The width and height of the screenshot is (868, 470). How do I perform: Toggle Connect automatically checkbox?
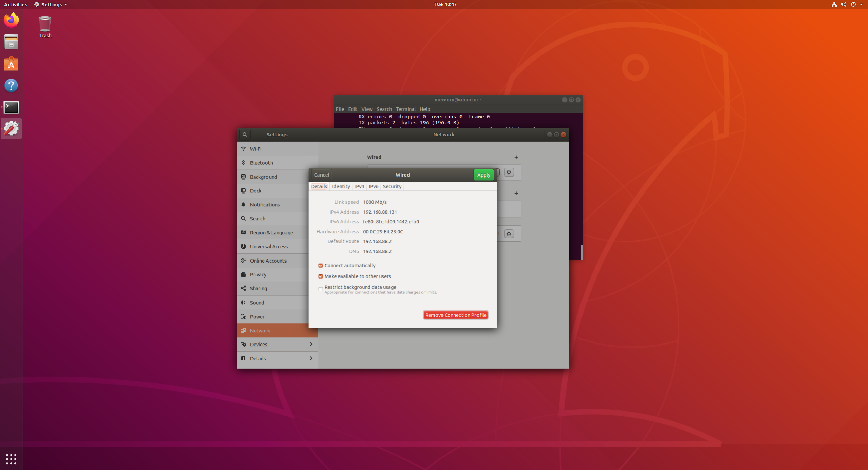click(320, 266)
